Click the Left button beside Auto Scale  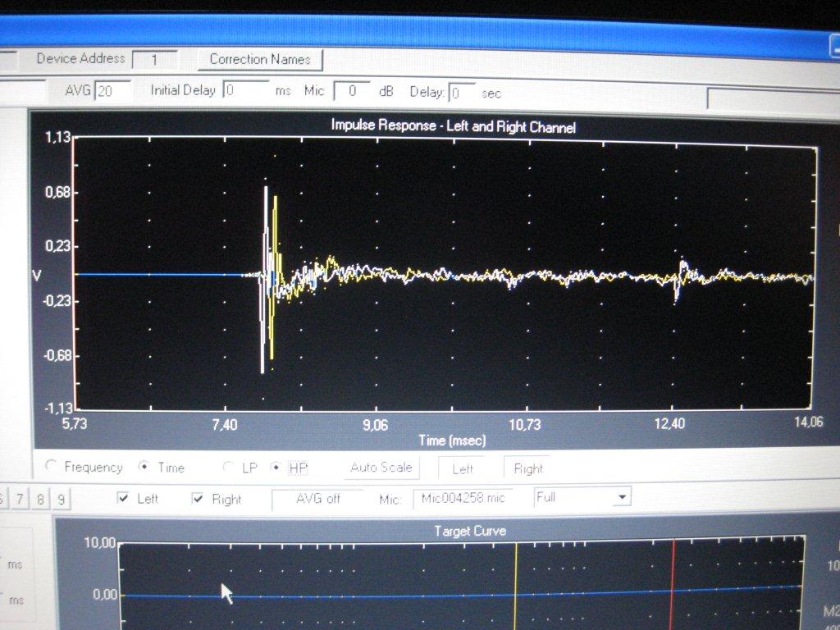point(462,468)
